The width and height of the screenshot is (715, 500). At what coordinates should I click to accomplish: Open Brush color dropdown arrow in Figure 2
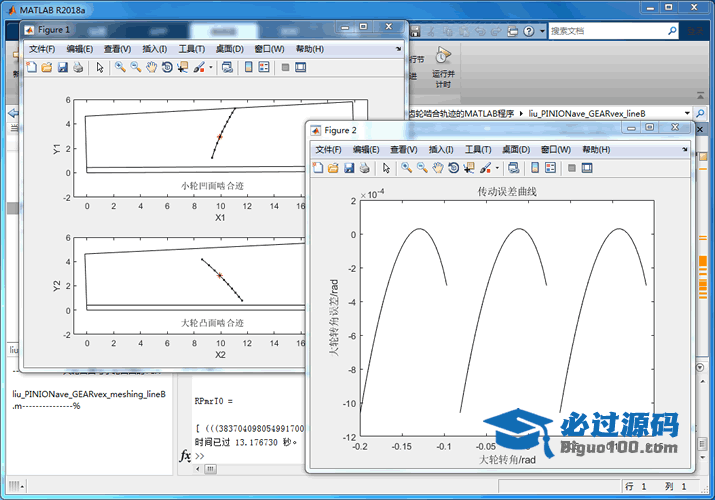tap(497, 168)
